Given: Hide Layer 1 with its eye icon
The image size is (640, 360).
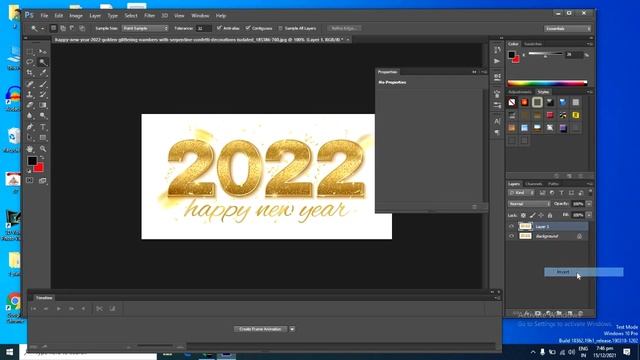Looking at the screenshot, I should [x=511, y=226].
